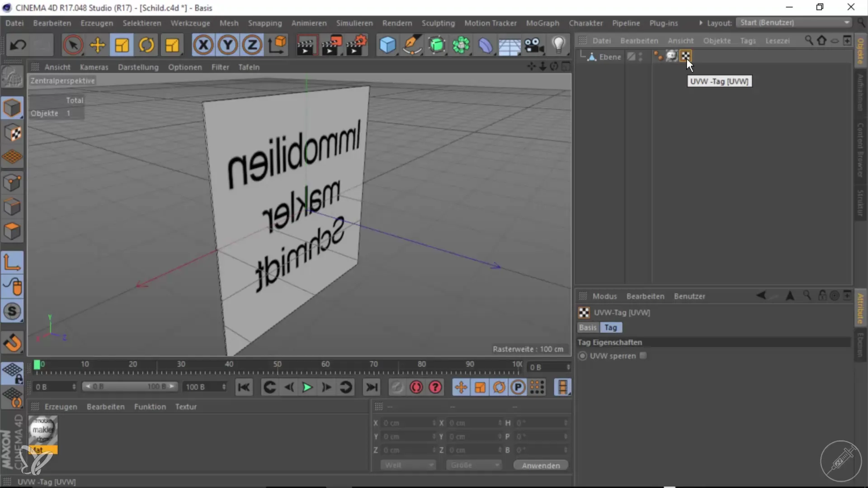Open the Erzeugen main menu
Screen dimensions: 868x488
click(x=97, y=23)
